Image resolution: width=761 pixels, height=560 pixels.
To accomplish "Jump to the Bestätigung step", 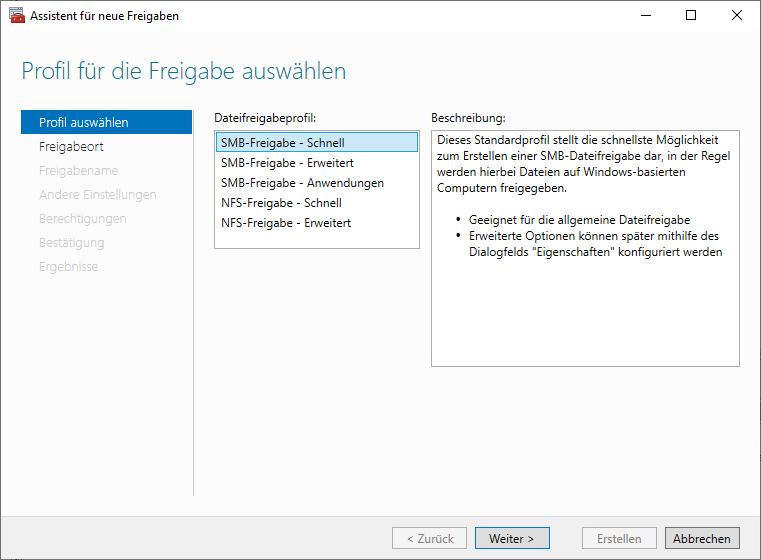I will (71, 242).
